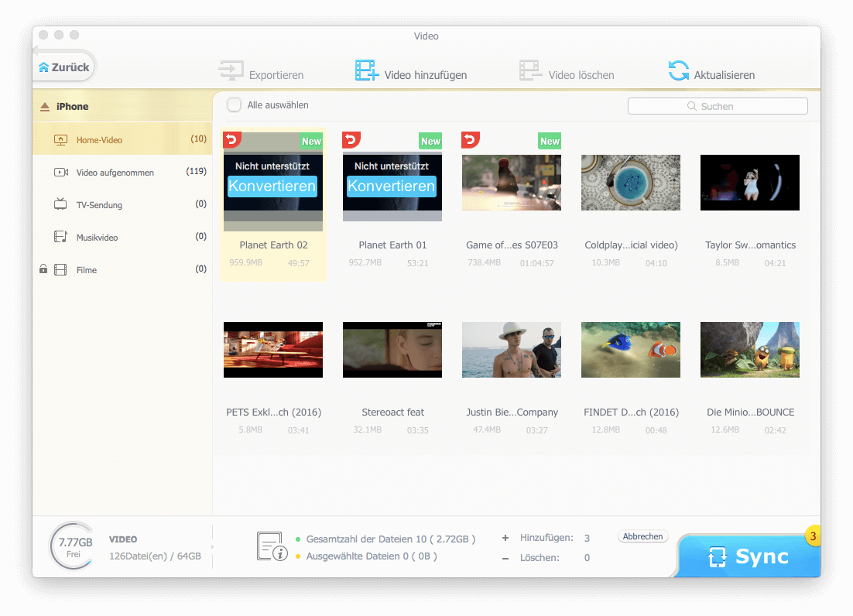Click Konvertieren on Planet Earth 01
Image resolution: width=853 pixels, height=616 pixels.
[x=392, y=187]
